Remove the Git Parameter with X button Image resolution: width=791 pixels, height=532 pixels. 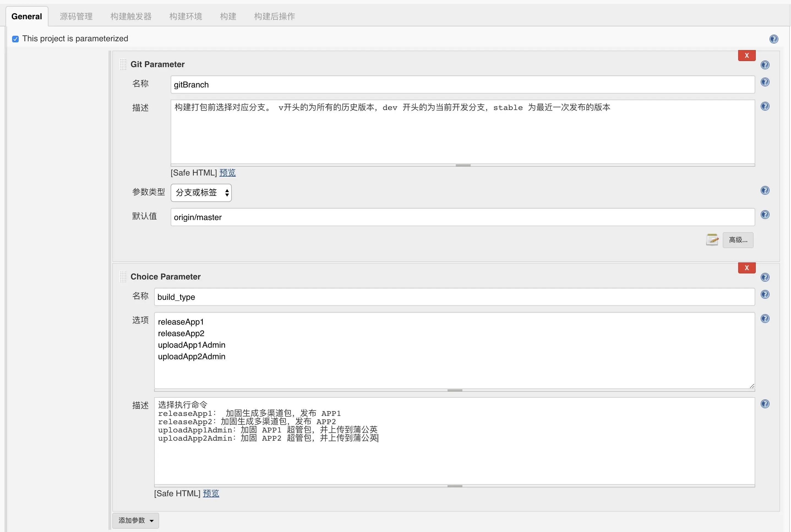746,55
